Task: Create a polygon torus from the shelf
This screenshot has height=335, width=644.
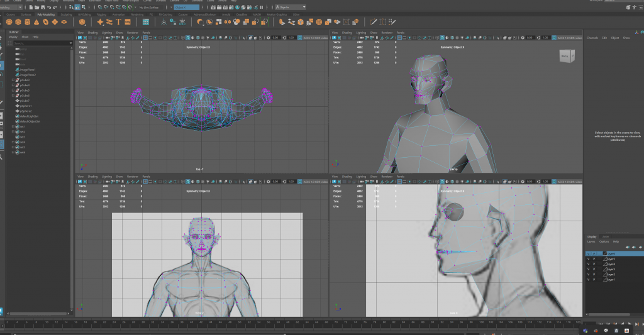Action: [46, 22]
